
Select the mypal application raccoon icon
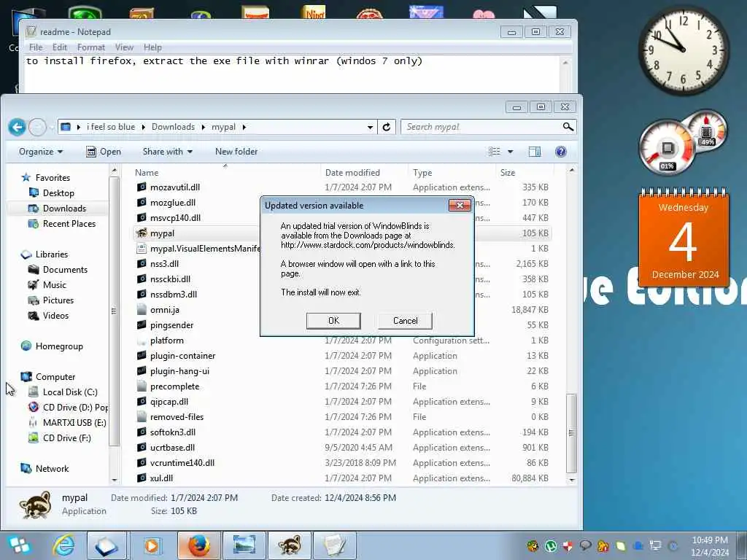(x=142, y=233)
